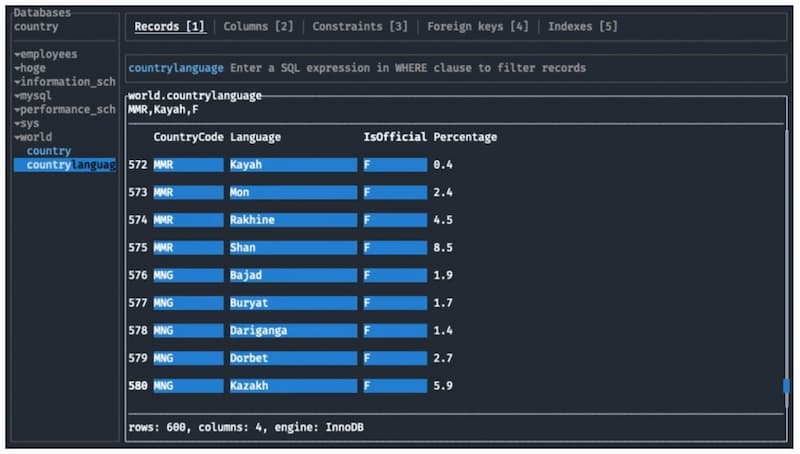800x454 pixels.
Task: Select the Kayah language cell
Action: click(293, 165)
